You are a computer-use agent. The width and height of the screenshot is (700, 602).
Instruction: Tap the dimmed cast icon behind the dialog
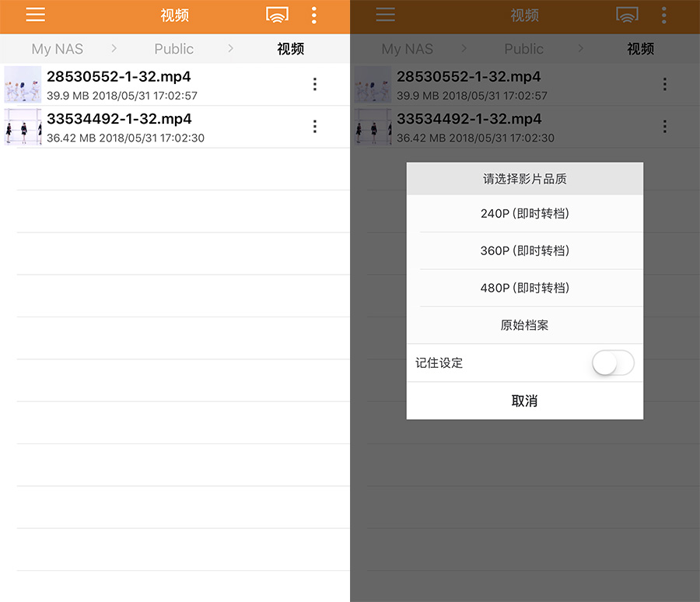tap(627, 15)
